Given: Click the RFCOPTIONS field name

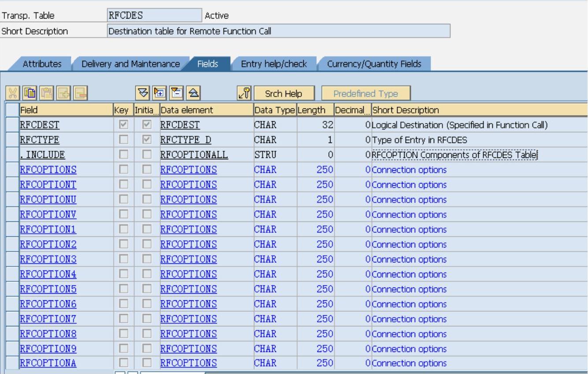Looking at the screenshot, I should tap(48, 170).
